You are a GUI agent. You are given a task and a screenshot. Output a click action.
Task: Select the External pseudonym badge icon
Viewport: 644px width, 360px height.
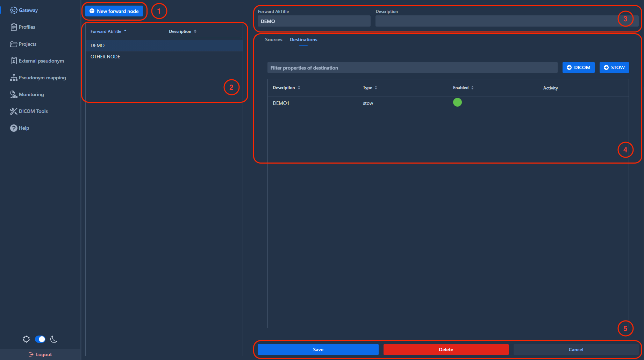pyautogui.click(x=14, y=61)
